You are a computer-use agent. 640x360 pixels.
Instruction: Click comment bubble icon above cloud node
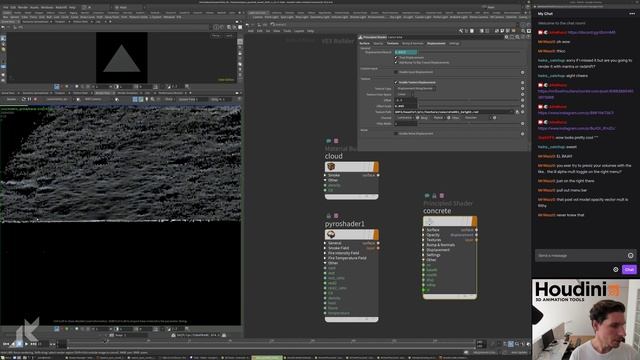[x=329, y=141]
